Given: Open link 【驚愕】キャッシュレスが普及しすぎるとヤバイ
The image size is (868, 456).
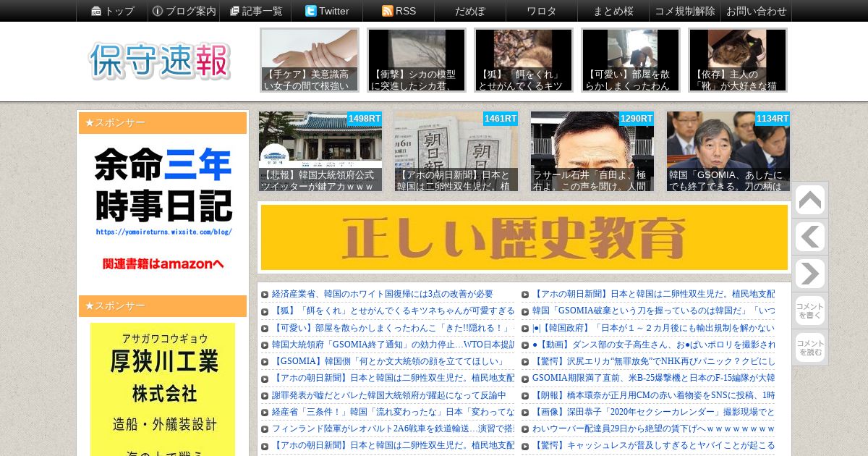Looking at the screenshot, I should point(653,445).
